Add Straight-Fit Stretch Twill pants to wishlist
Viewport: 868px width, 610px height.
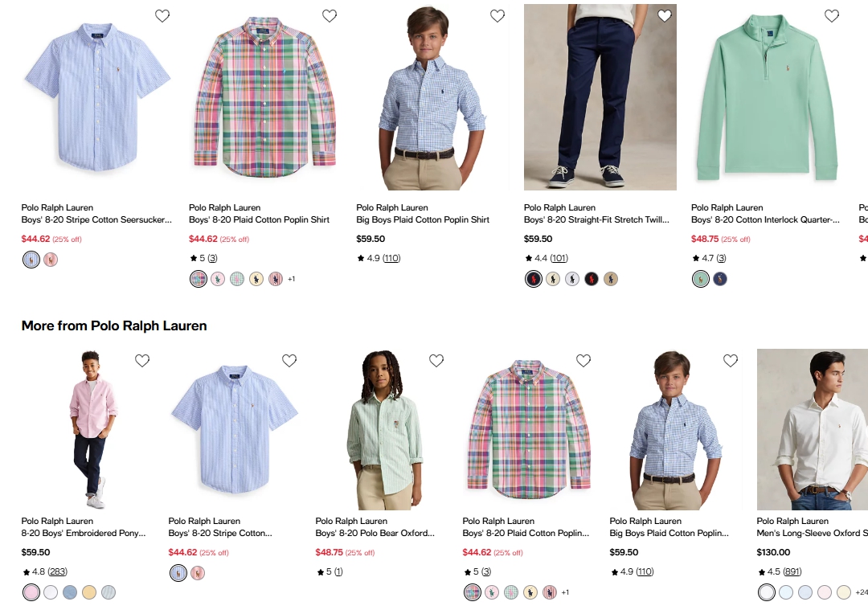[665, 15]
